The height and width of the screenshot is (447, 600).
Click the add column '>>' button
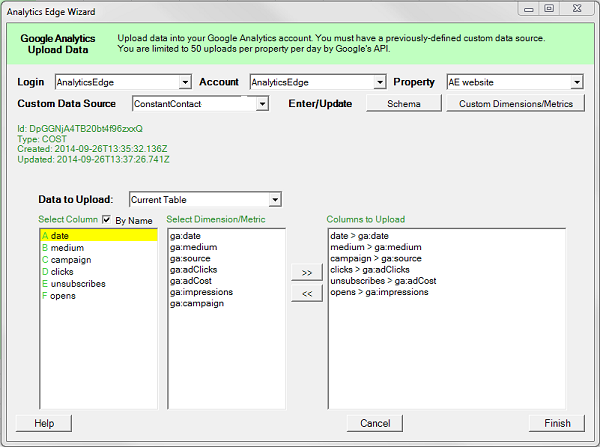click(x=306, y=272)
